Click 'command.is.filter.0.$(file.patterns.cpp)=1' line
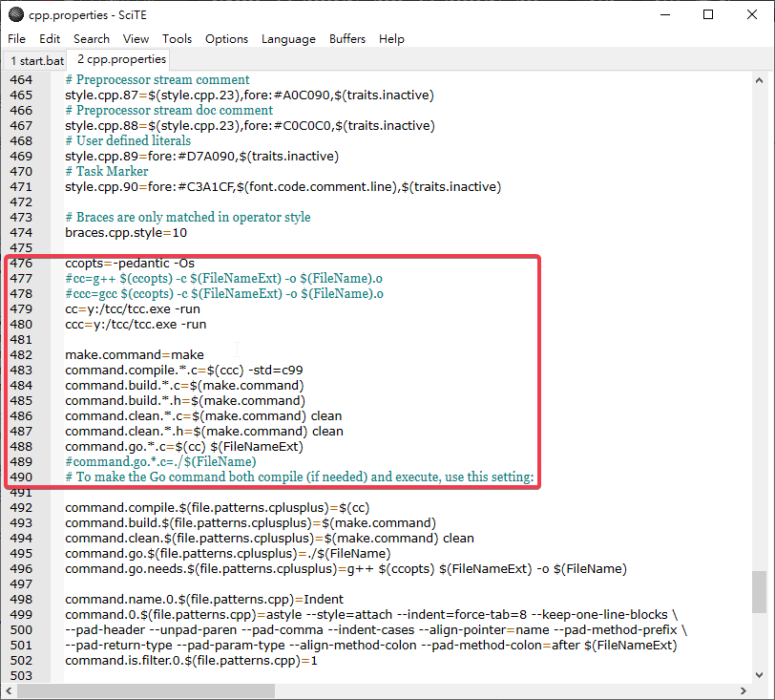 pyautogui.click(x=191, y=661)
